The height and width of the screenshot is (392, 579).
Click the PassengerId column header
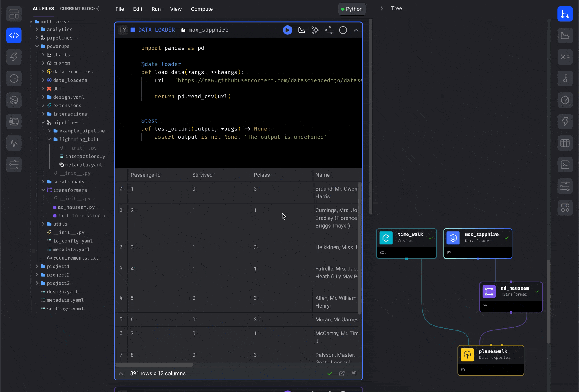click(145, 175)
